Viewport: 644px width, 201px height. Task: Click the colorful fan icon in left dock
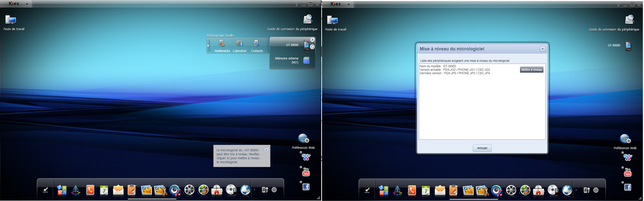coord(75,190)
